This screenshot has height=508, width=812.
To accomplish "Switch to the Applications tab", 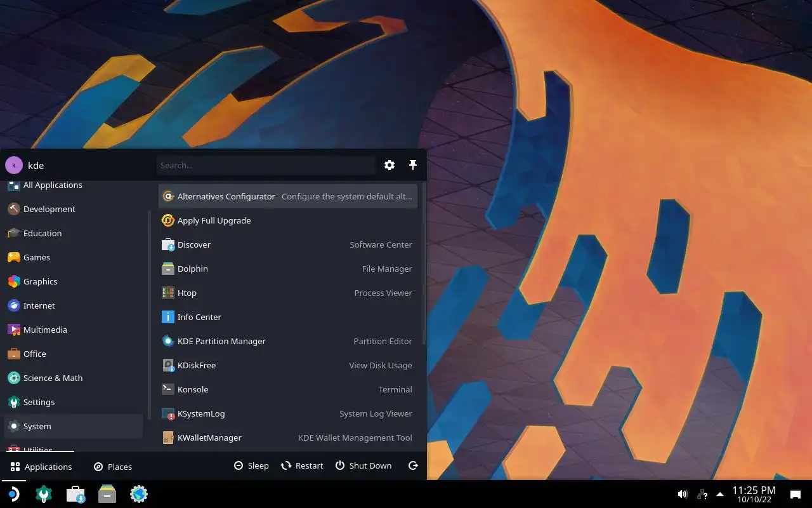I will (41, 467).
